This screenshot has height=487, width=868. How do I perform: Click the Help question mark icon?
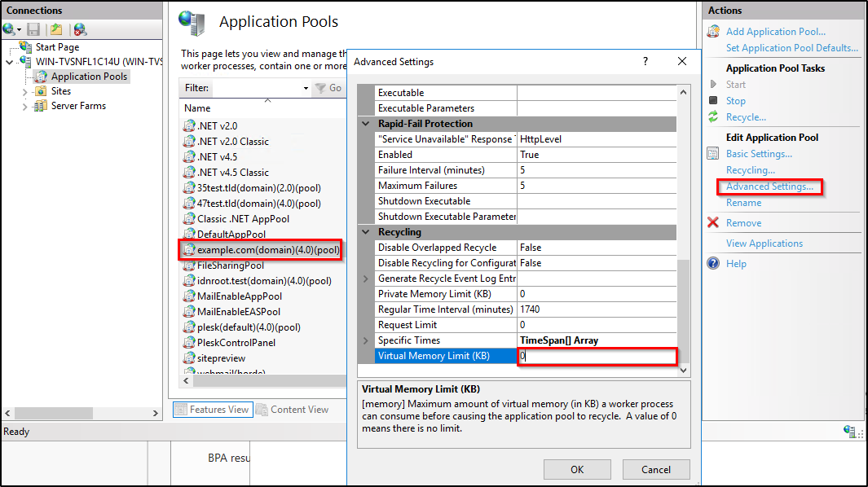pos(713,264)
